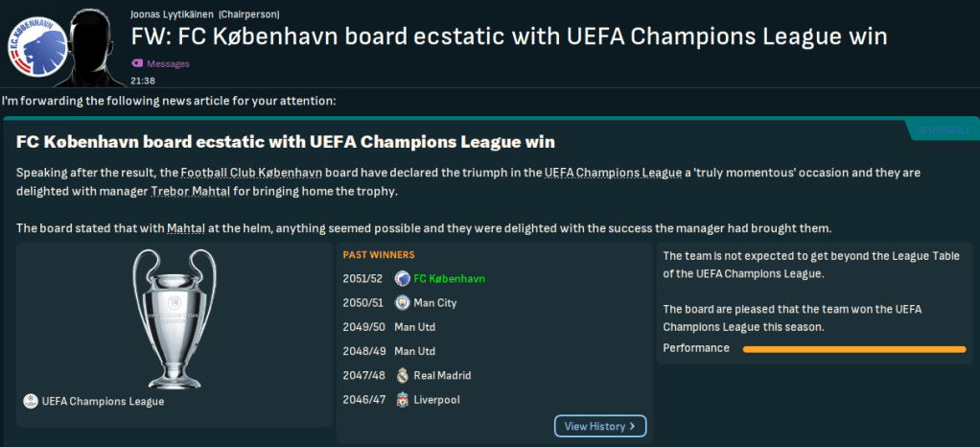Viewport: 980px width, 447px height.
Task: Click the chairperson silhouette portrait
Action: (92, 45)
